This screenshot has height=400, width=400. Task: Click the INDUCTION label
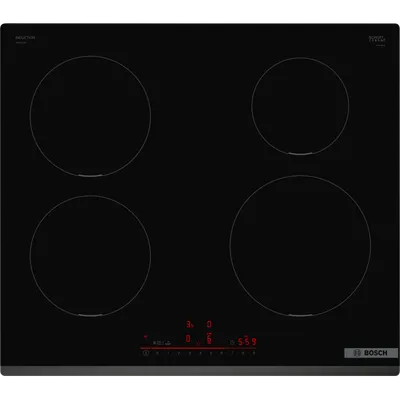[x=25, y=38]
